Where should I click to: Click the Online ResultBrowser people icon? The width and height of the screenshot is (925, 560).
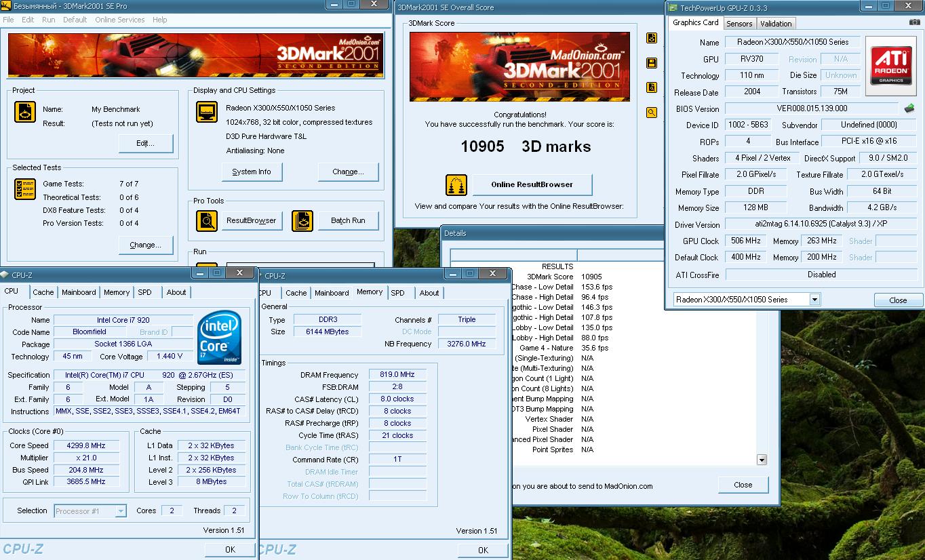456,185
